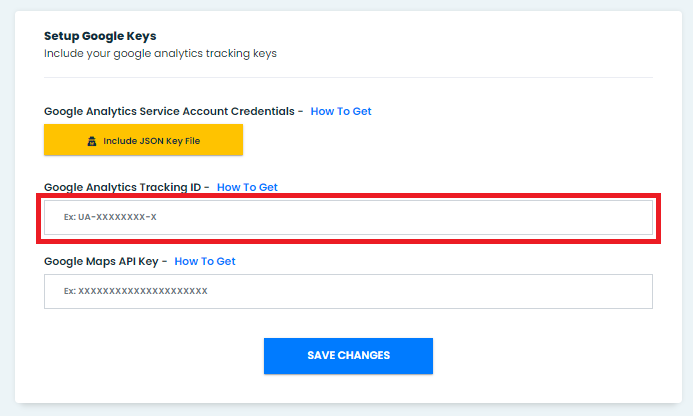Viewport: 693px width, 416px height.
Task: Click the 'Ex: XXXXXXXXXXXXXXXXXXXXXX' placeholder text
Action: coord(136,291)
